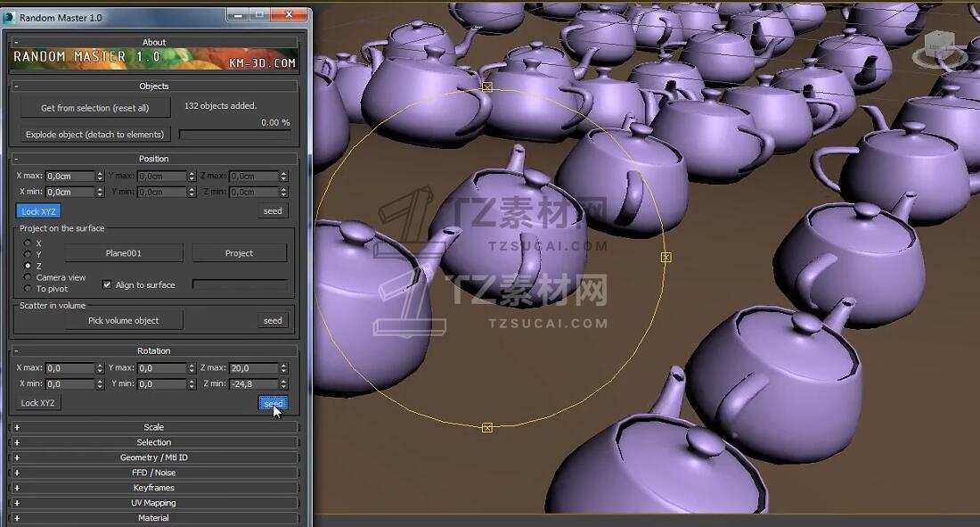Viewport: 980px width, 527px height.
Task: Click the right handle of the rotation gizmo
Action: 666,257
